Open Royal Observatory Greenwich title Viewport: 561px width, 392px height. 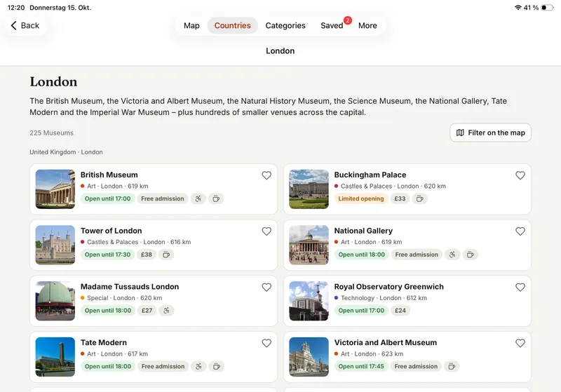tap(389, 287)
